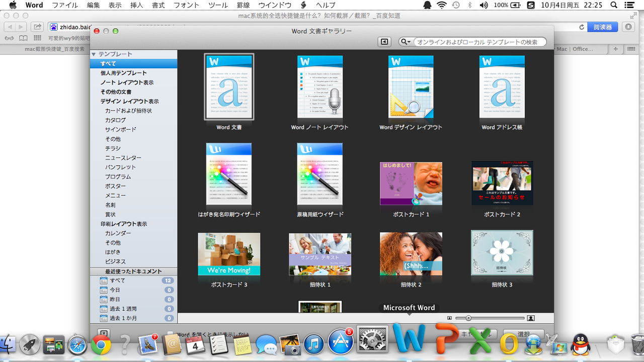Open iPhoto from the Dock
This screenshot has width=644, height=362.
click(x=290, y=344)
